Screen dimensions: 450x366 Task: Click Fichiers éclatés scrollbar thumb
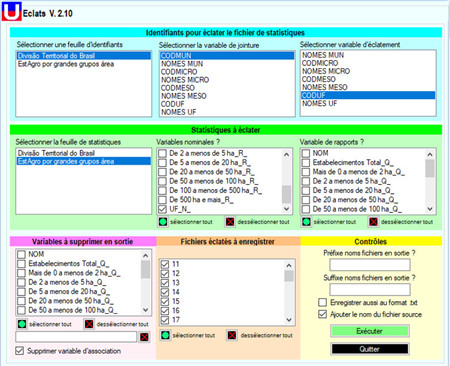click(289, 276)
